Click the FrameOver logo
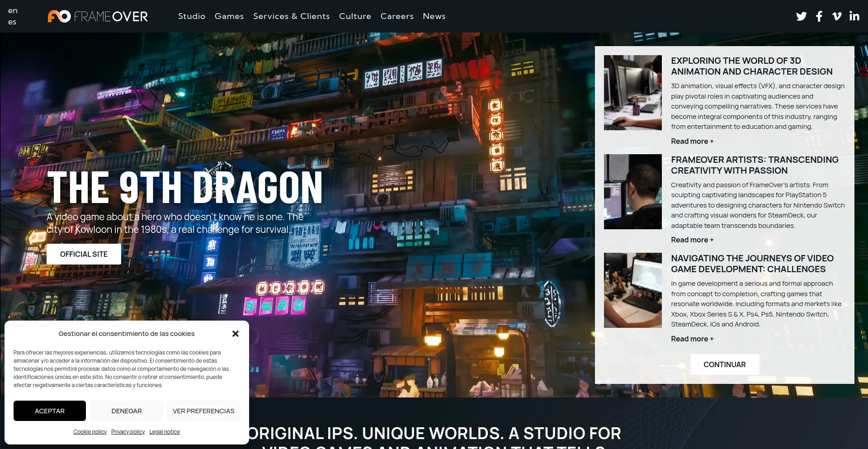Viewport: 868px width, 449px height. click(x=98, y=16)
